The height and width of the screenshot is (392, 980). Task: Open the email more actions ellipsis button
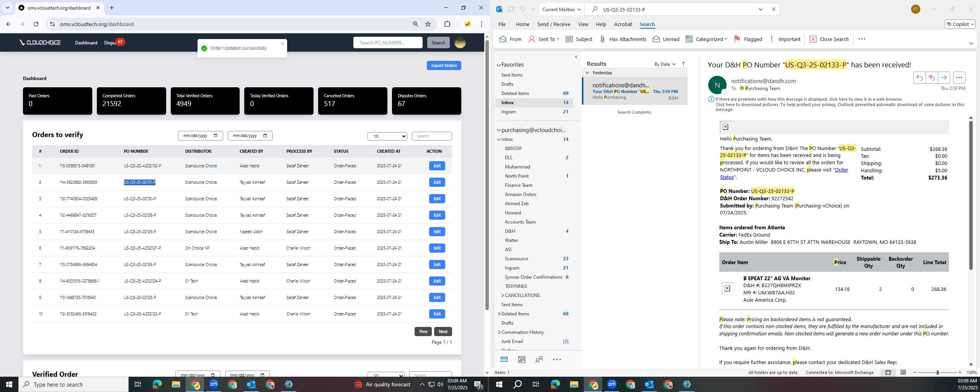[x=959, y=78]
